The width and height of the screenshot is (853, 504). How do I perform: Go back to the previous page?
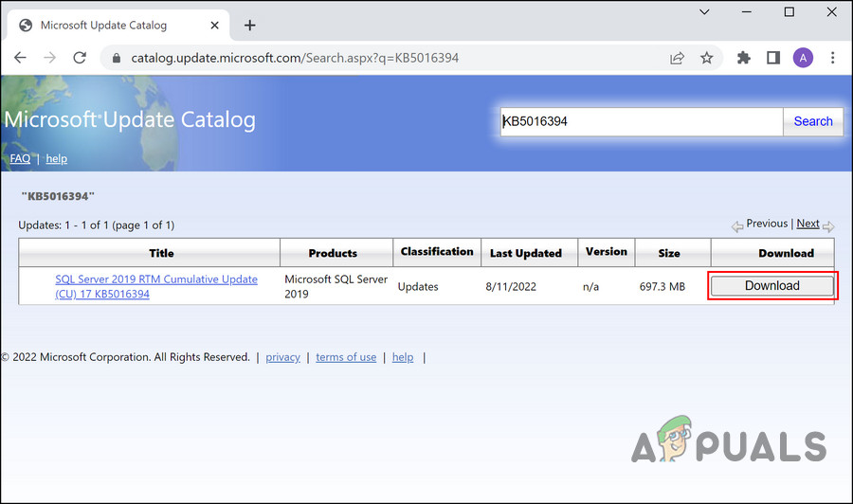(x=20, y=58)
